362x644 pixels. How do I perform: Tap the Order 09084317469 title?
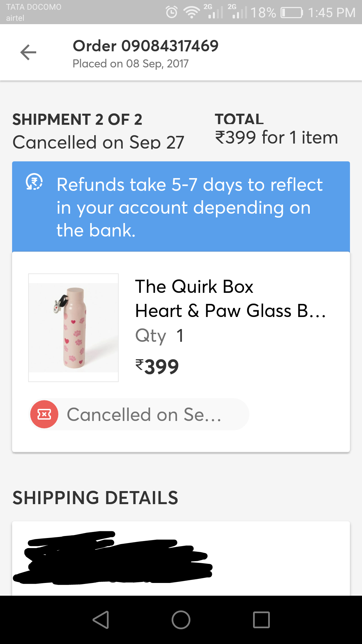point(145,46)
